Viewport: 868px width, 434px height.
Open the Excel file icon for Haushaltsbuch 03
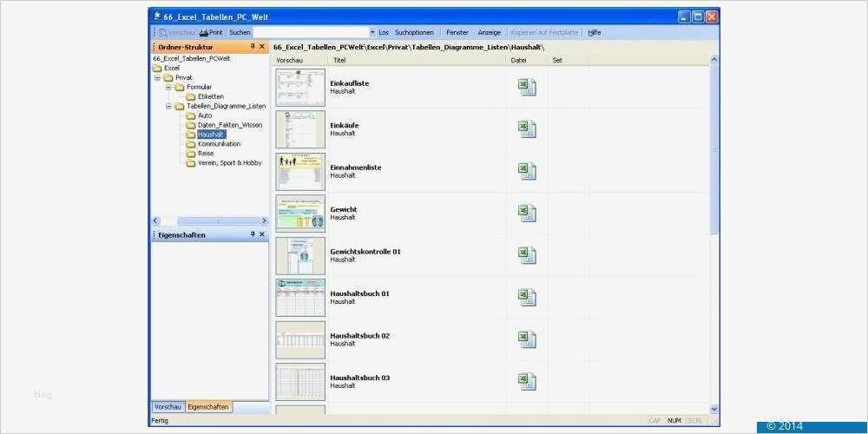(527, 382)
